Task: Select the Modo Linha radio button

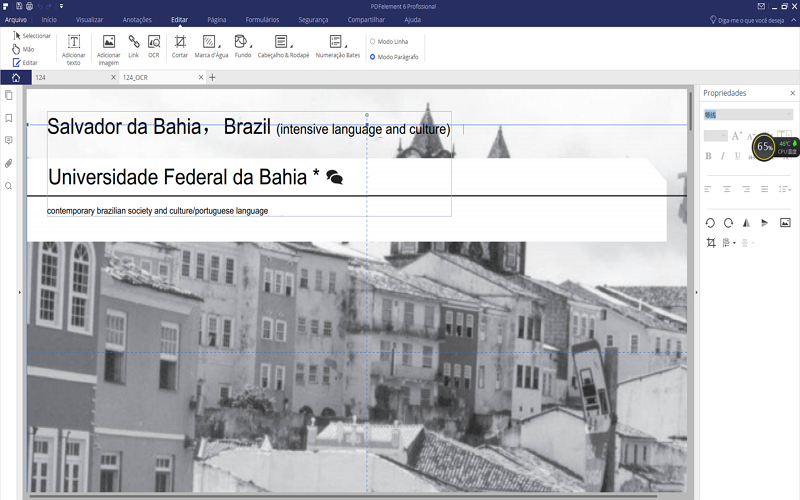Action: (373, 42)
